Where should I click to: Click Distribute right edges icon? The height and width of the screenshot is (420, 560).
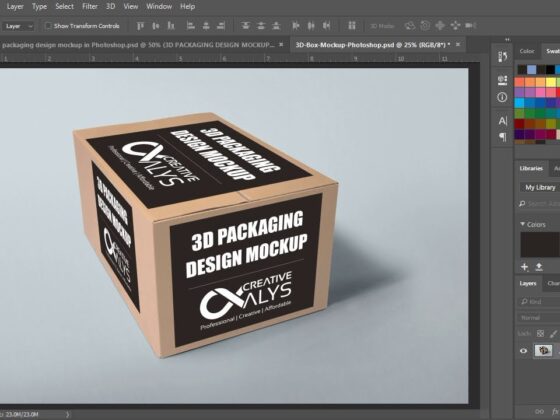point(326,26)
